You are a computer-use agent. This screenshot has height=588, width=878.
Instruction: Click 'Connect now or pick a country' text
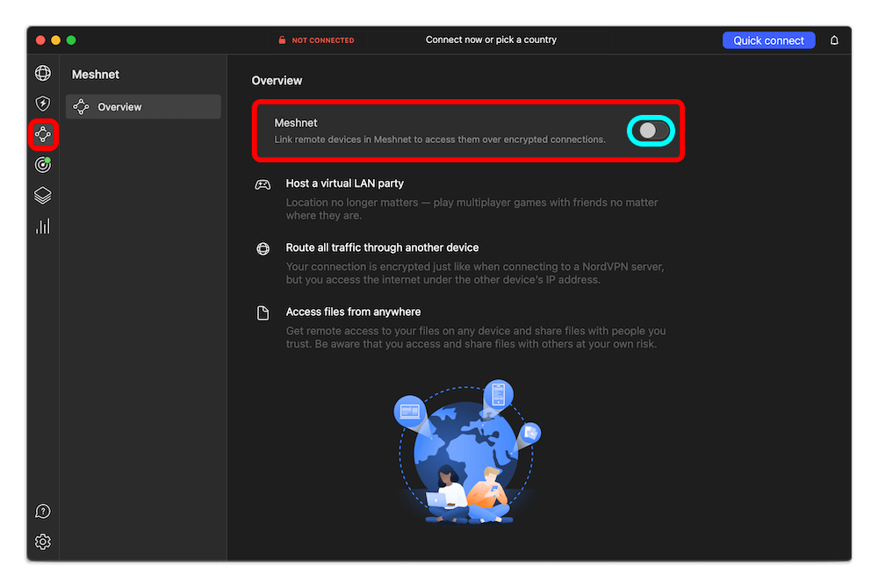click(491, 39)
